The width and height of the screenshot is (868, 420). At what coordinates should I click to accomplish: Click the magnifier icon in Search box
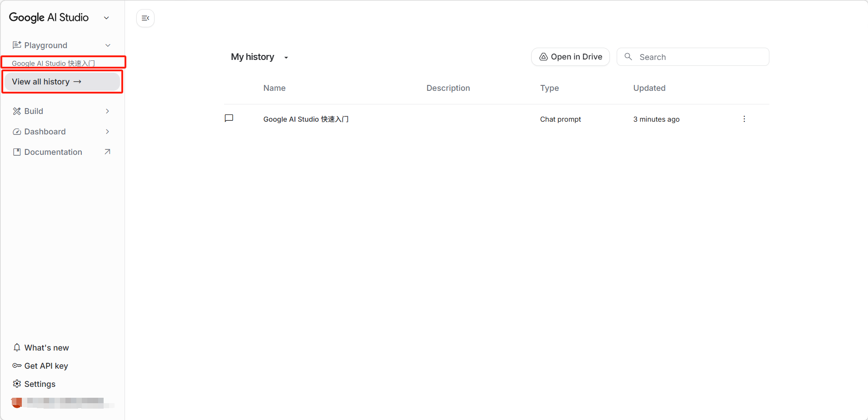click(x=628, y=57)
